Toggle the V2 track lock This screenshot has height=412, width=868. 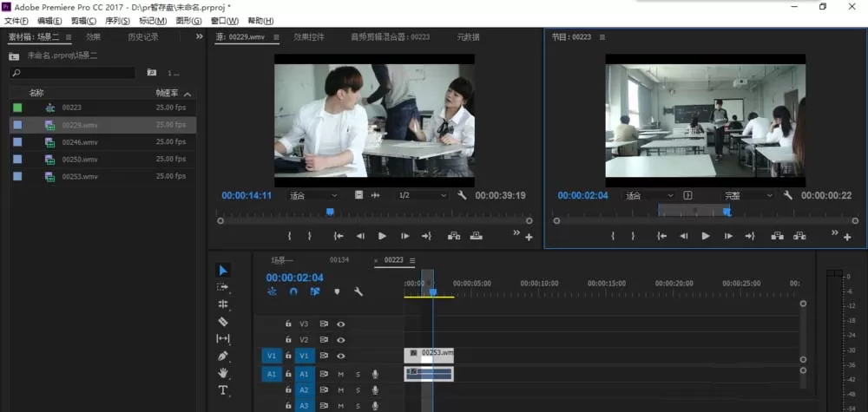tap(288, 339)
